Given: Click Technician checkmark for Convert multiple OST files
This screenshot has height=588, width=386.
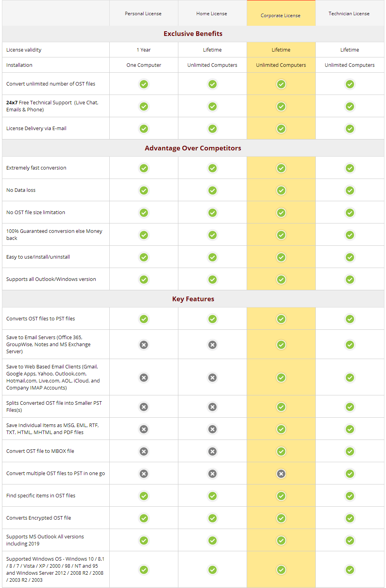Looking at the screenshot, I should click(350, 474).
